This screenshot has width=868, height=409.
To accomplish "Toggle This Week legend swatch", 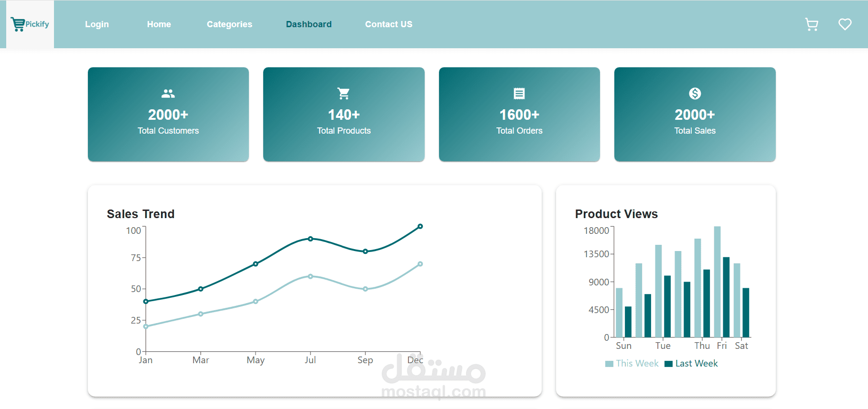I will coord(609,364).
